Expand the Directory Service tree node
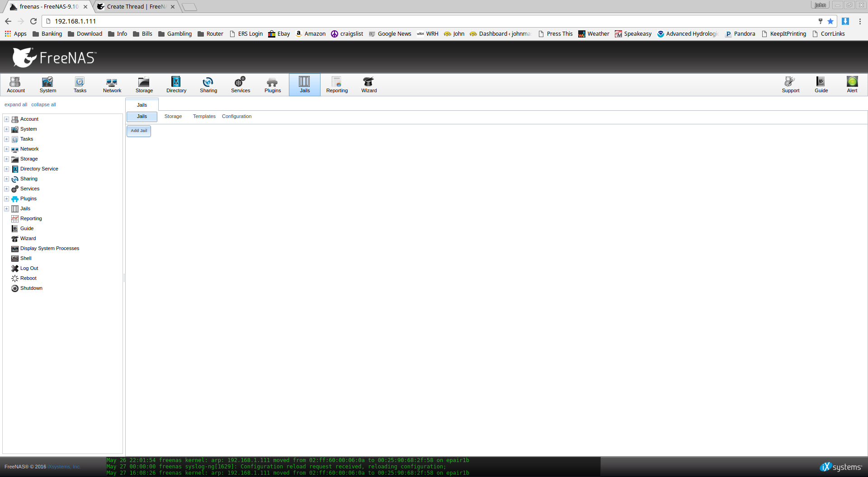 pos(6,169)
